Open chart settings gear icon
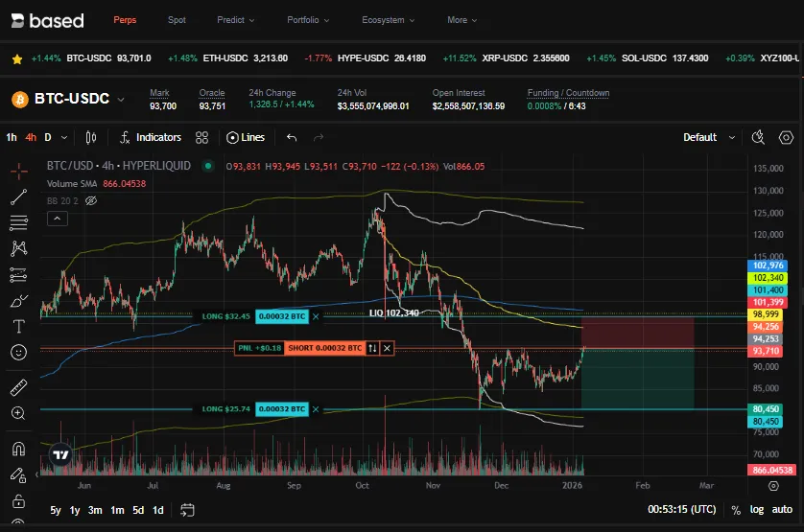 pyautogui.click(x=786, y=137)
